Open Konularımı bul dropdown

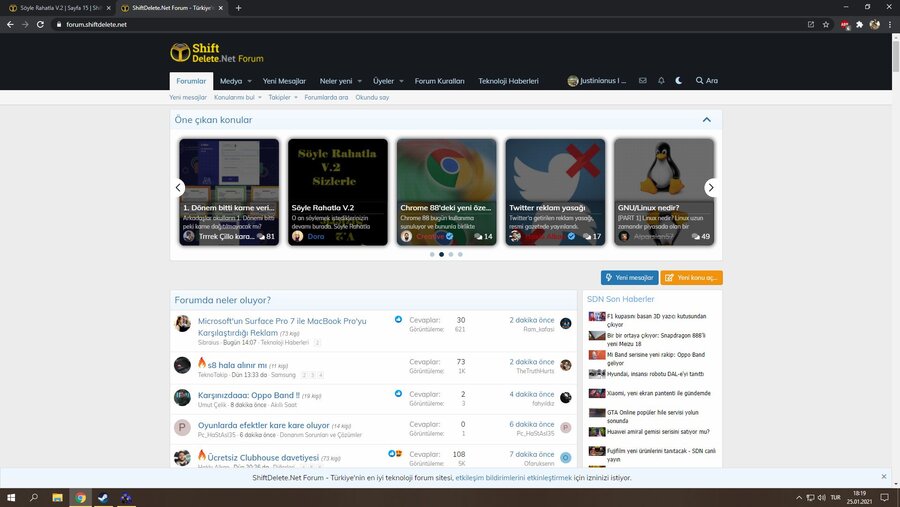pyautogui.click(x=238, y=98)
